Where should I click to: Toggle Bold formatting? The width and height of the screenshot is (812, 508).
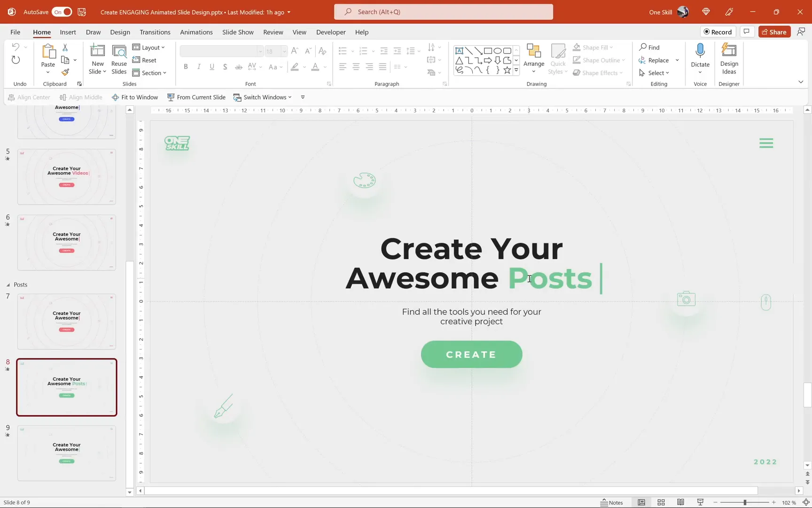[x=186, y=67]
